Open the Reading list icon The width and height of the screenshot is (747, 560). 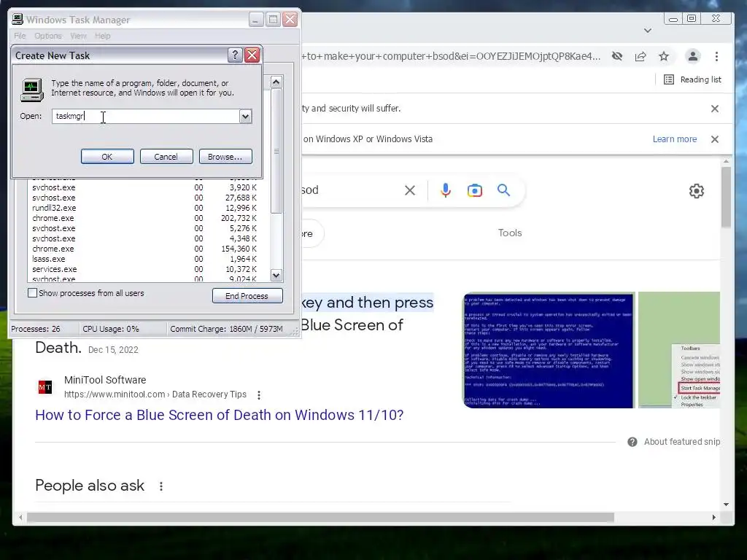[x=669, y=79]
